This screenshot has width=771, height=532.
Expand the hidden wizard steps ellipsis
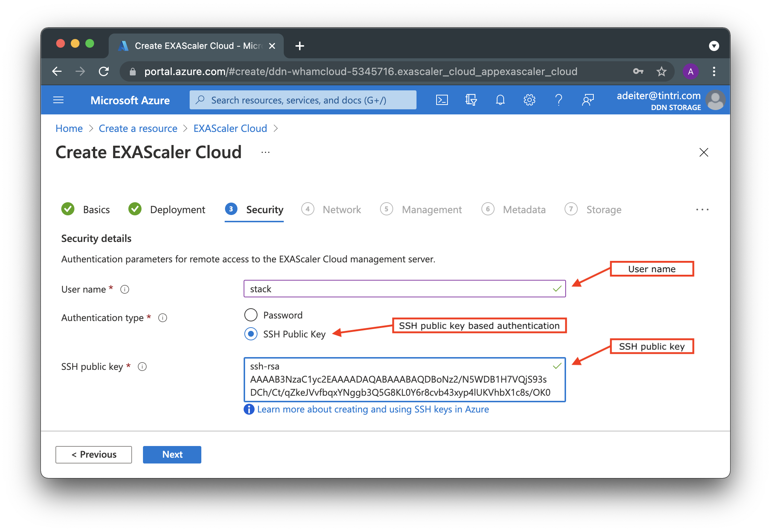click(702, 210)
